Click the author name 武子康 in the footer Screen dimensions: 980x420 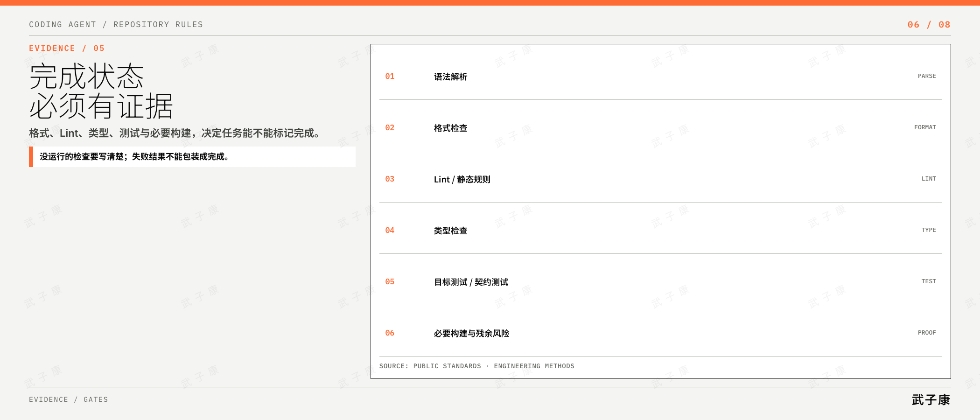pos(931,400)
